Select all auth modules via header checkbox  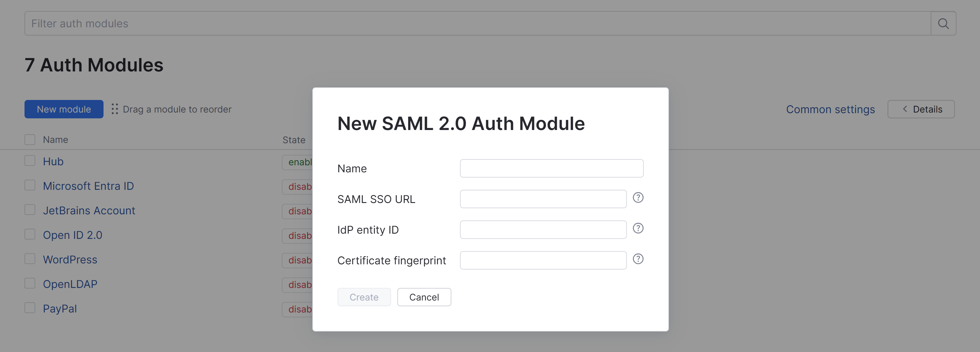(x=30, y=140)
